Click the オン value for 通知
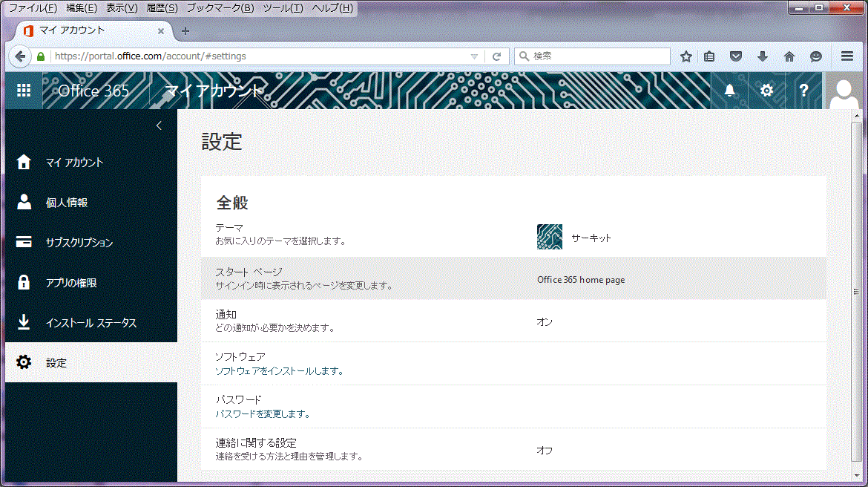Image resolution: width=868 pixels, height=487 pixels. coord(545,322)
